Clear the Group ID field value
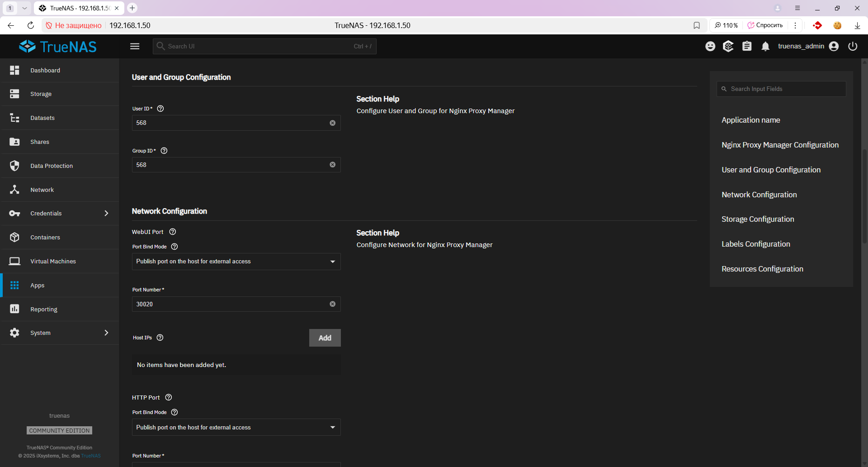The width and height of the screenshot is (868, 467). click(x=333, y=165)
